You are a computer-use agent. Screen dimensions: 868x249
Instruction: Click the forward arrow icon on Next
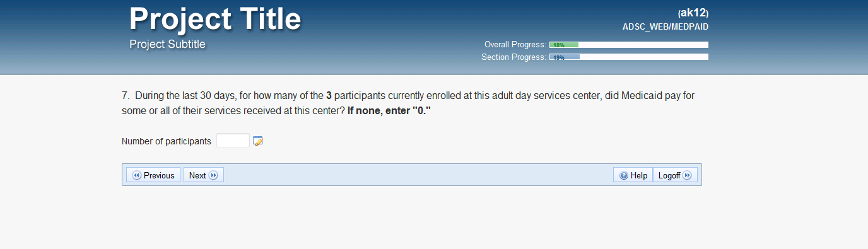point(213,175)
